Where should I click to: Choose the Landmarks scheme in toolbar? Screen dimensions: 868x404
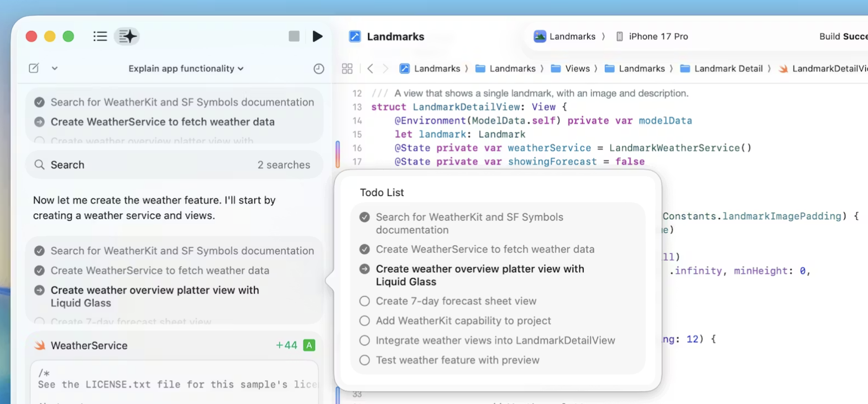564,37
